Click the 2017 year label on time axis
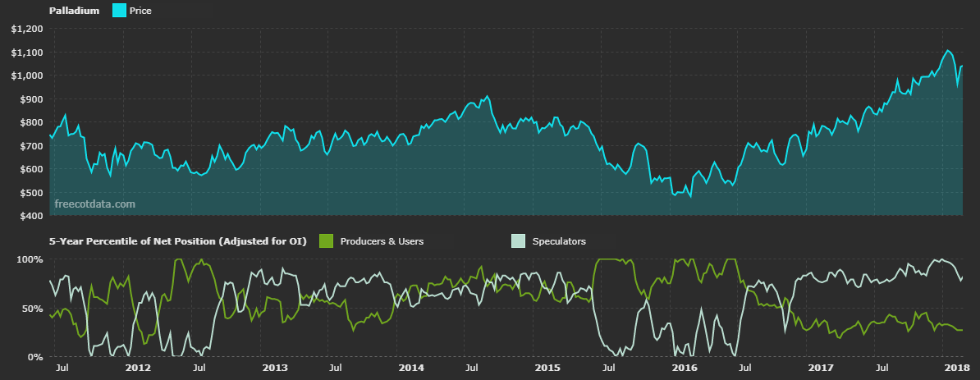 (x=822, y=369)
